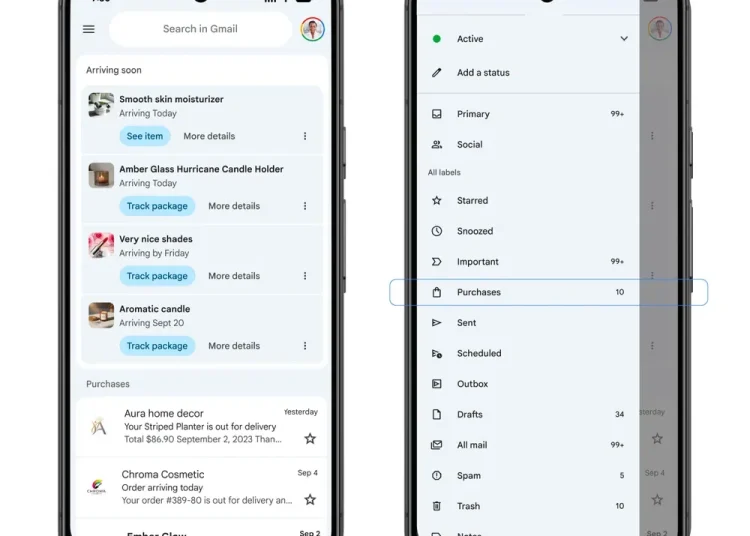The height and width of the screenshot is (536, 750).
Task: Track package for Very nice shades
Action: pos(157,275)
